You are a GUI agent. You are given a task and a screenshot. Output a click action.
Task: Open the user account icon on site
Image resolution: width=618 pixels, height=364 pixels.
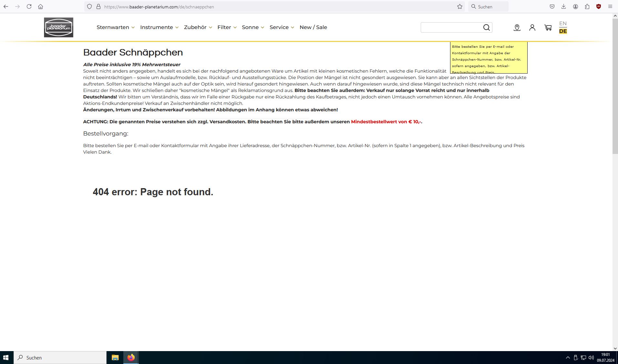532,28
